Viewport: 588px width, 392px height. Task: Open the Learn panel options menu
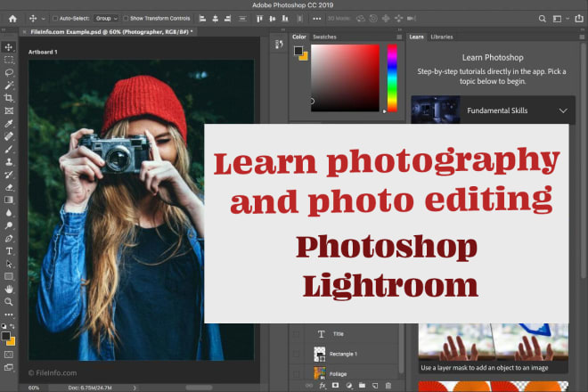582,37
